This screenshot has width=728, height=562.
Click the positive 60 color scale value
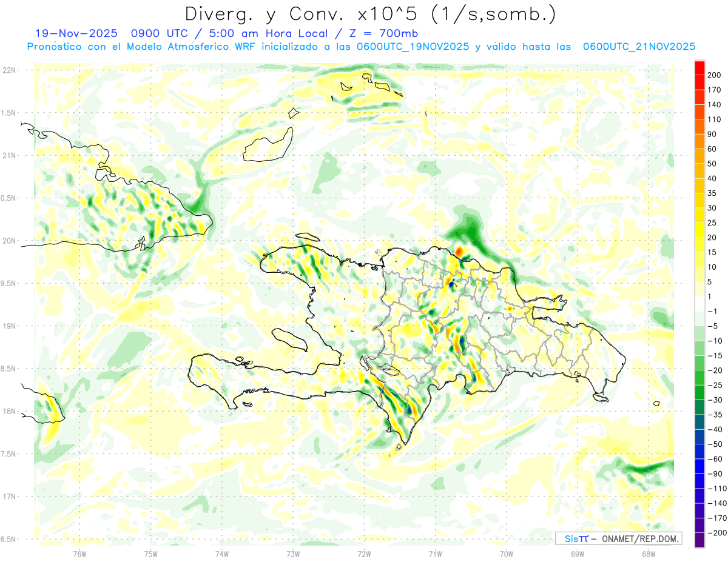pyautogui.click(x=712, y=149)
